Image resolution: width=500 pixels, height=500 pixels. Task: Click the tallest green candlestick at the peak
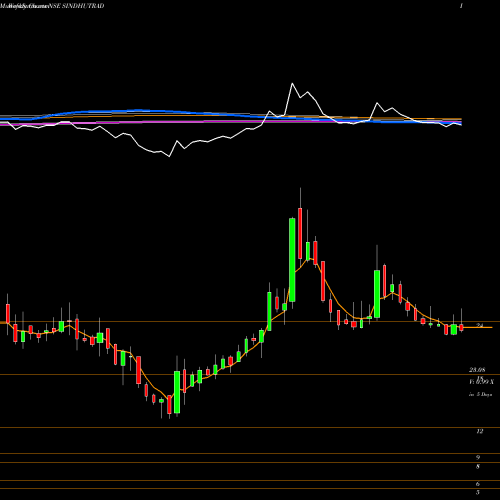click(x=292, y=260)
